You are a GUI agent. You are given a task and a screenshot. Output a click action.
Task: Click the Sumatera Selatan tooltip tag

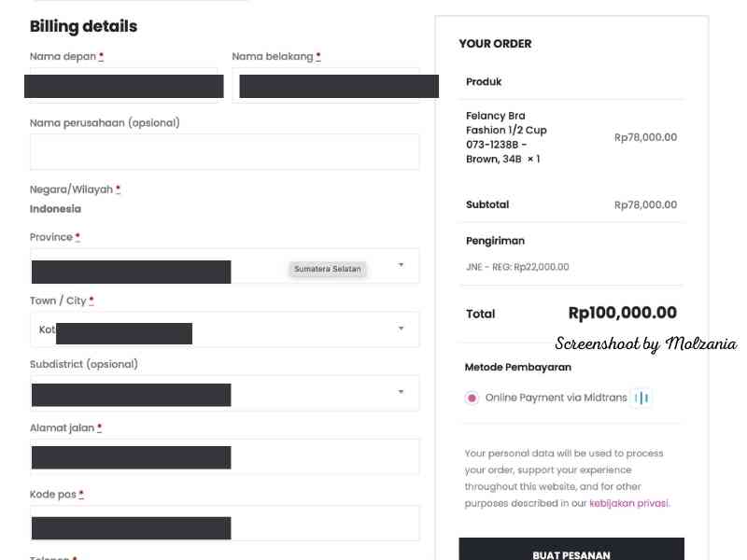pyautogui.click(x=327, y=269)
